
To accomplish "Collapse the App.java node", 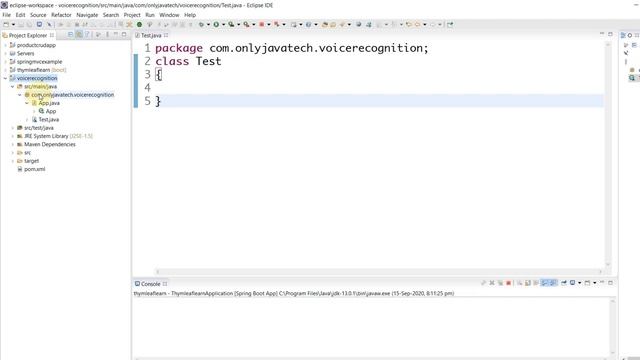I will [27, 103].
